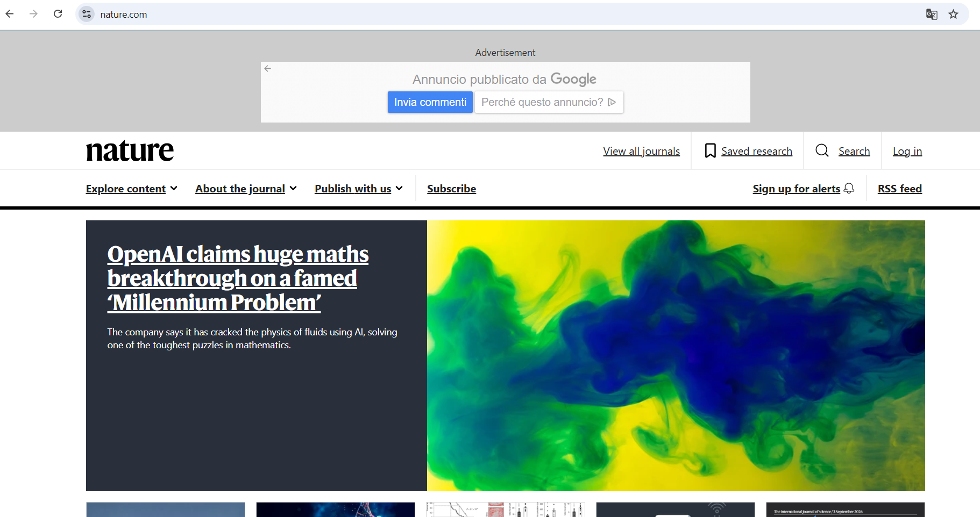Click the Log in link
Screen dimensions: 980x517
coord(907,151)
